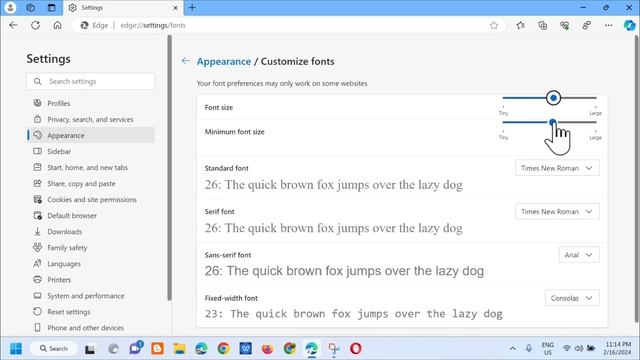Open Standard font dropdown
The width and height of the screenshot is (640, 360).
click(557, 168)
